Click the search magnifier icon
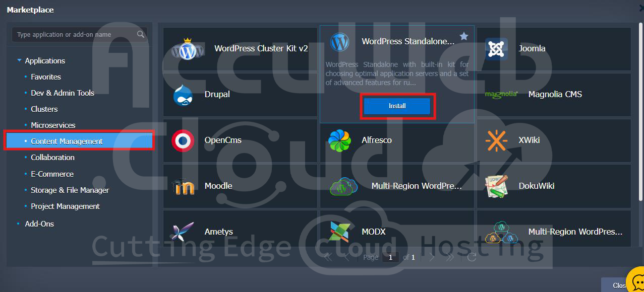Image resolution: width=644 pixels, height=292 pixels. pyautogui.click(x=141, y=34)
